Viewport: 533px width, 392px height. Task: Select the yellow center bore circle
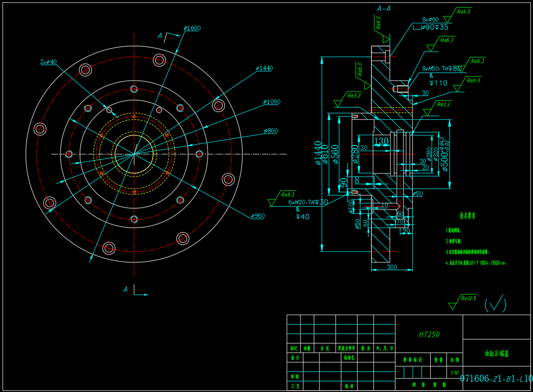pyautogui.click(x=134, y=154)
